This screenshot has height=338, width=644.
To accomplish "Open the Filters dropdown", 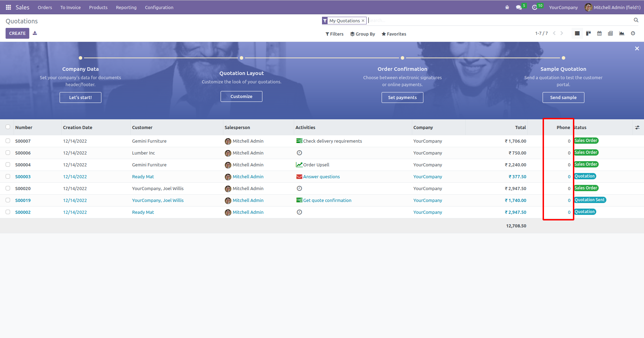I will [335, 34].
